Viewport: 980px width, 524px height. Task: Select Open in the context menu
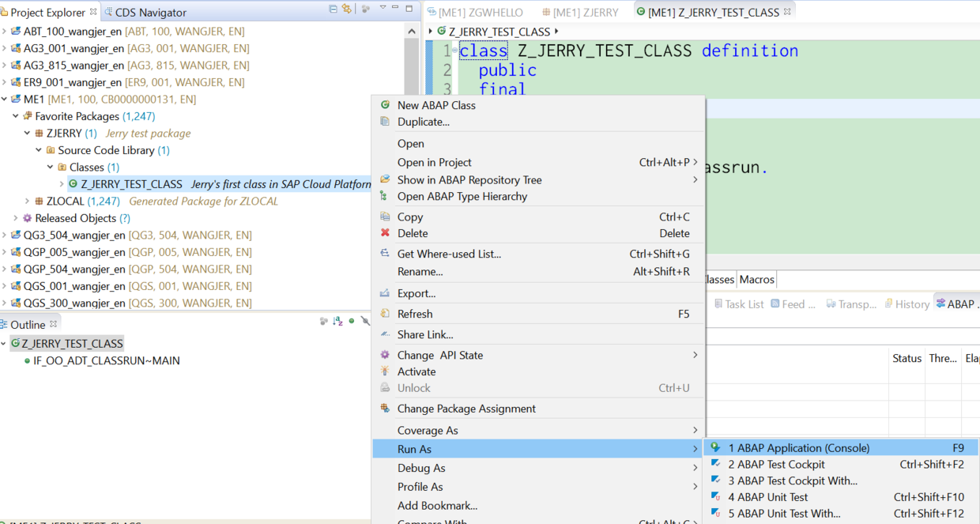coord(538,143)
